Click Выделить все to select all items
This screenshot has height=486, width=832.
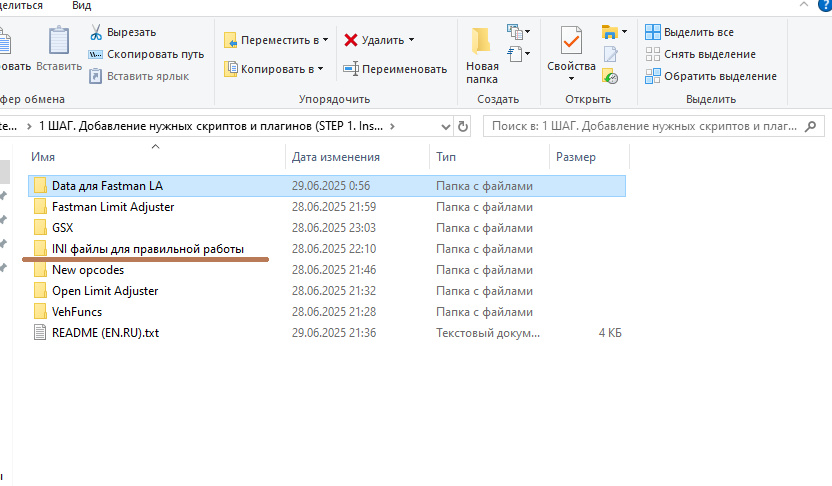pyautogui.click(x=698, y=32)
